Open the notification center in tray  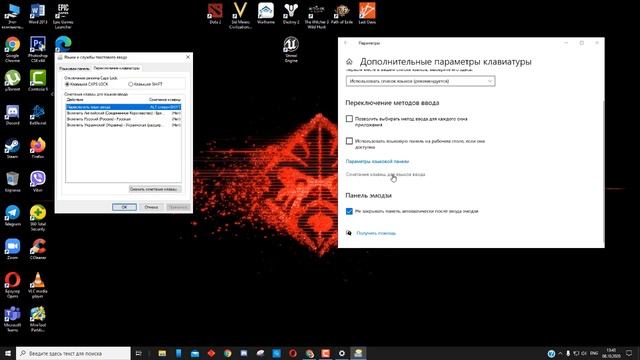click(629, 353)
